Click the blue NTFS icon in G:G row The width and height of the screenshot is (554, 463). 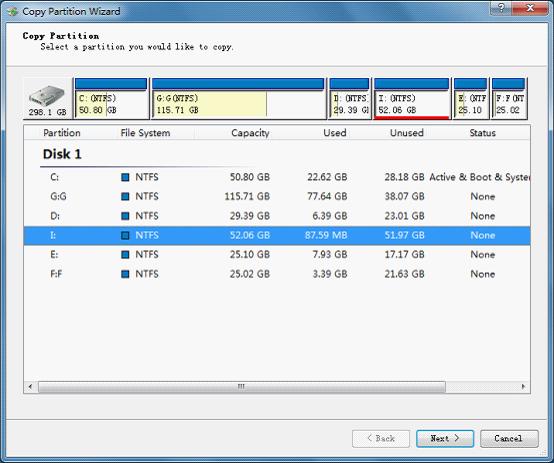(x=125, y=197)
